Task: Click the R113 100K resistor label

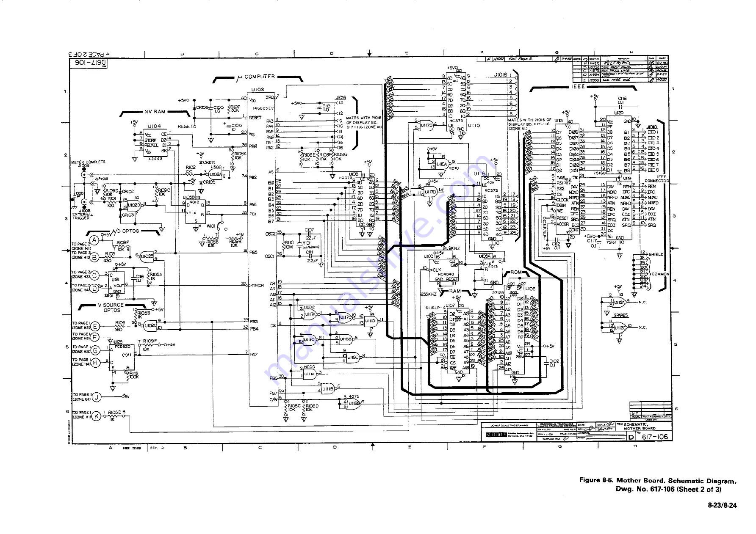Action: [133, 375]
